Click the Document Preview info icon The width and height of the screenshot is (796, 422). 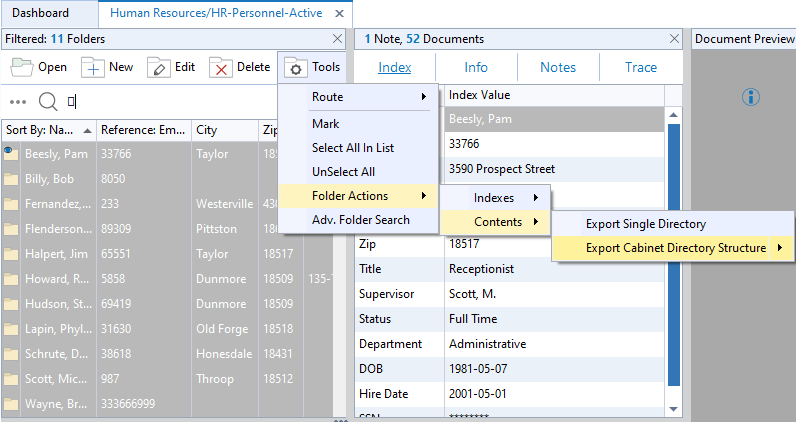point(751,96)
